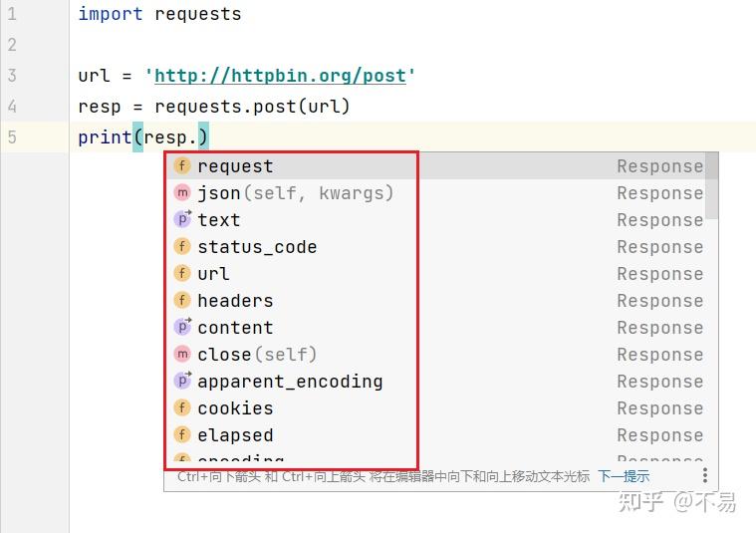Click the property icon beside text

coord(182,220)
